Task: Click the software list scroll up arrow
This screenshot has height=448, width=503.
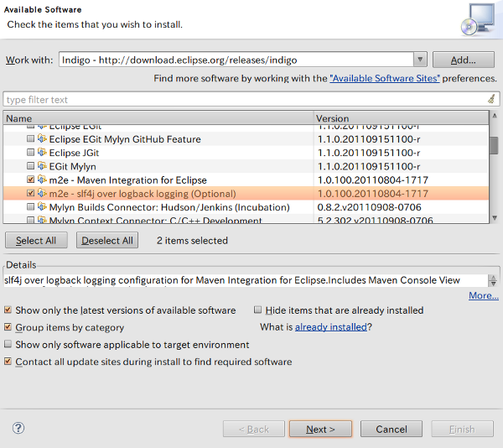Action: tap(495, 116)
